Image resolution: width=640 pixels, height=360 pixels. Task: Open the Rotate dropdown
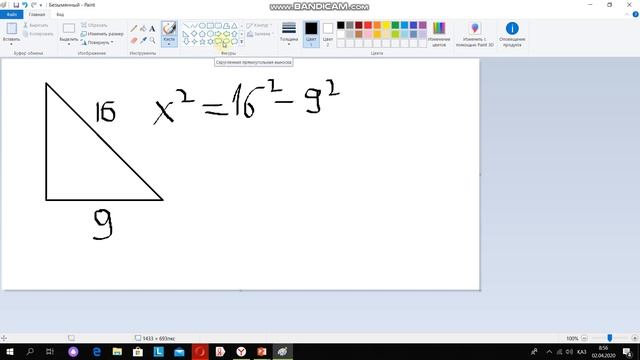(x=98, y=42)
